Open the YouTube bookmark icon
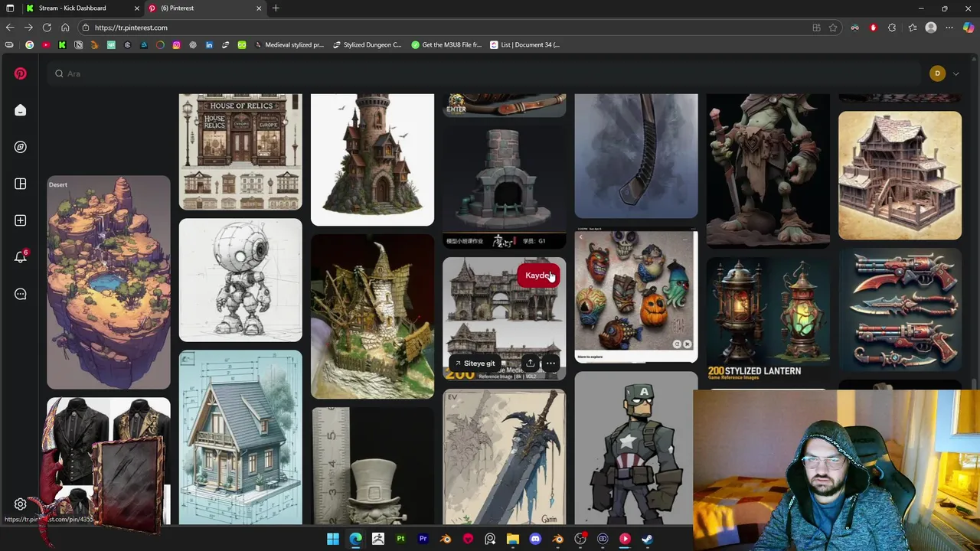Screen dimensions: 980x551 coord(46,45)
